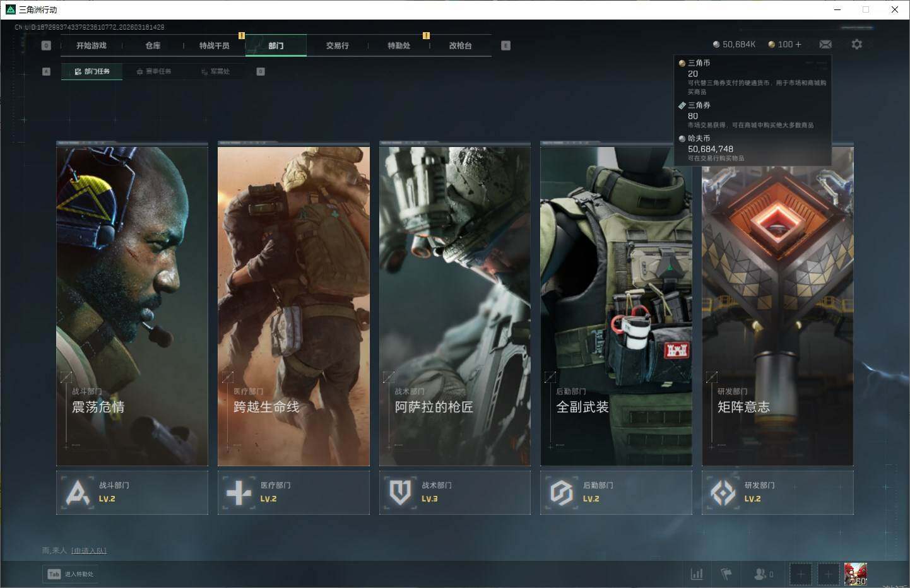Image resolution: width=910 pixels, height=588 pixels.
Task: Open the 仓库 tab
Action: 153,45
